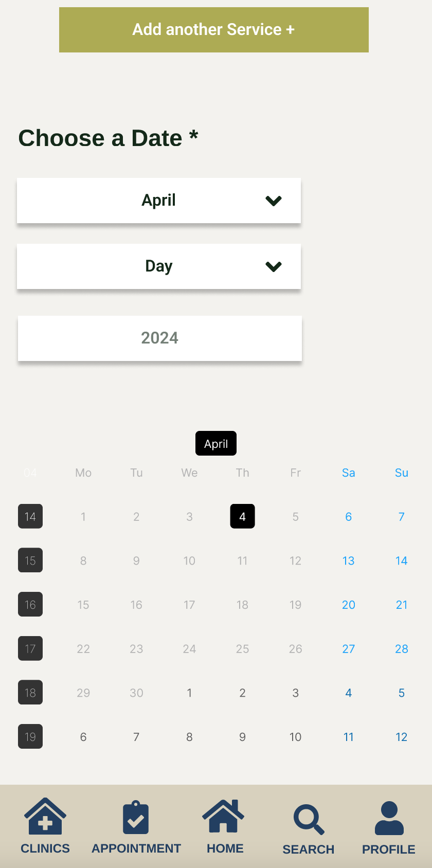Image resolution: width=432 pixels, height=868 pixels.
Task: Expand the April month dropdown
Action: [159, 201]
